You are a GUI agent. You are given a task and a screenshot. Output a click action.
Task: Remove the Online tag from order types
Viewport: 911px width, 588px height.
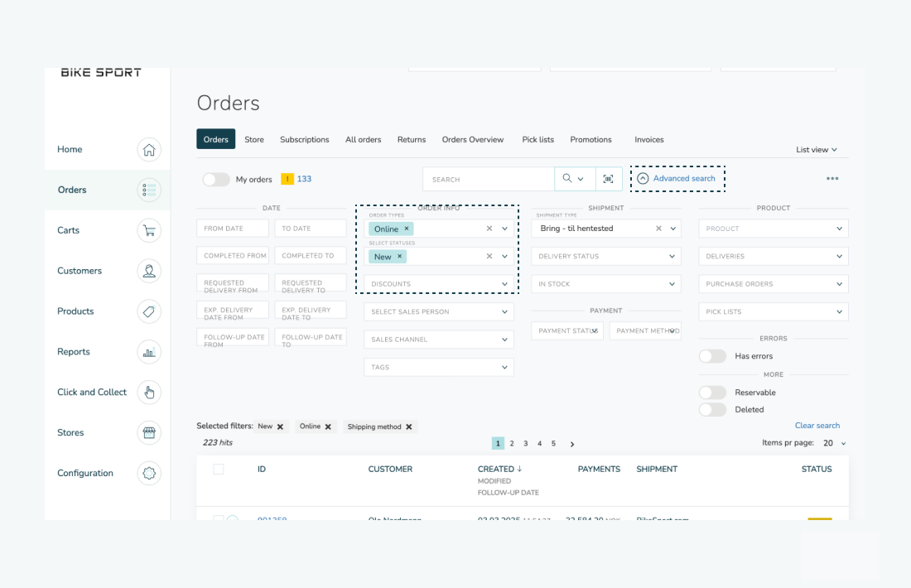[407, 229]
